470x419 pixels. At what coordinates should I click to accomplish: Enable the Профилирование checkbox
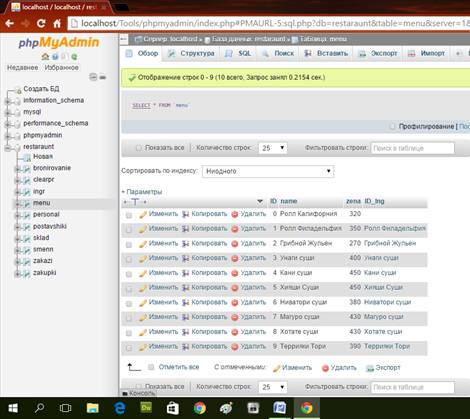pyautogui.click(x=392, y=126)
